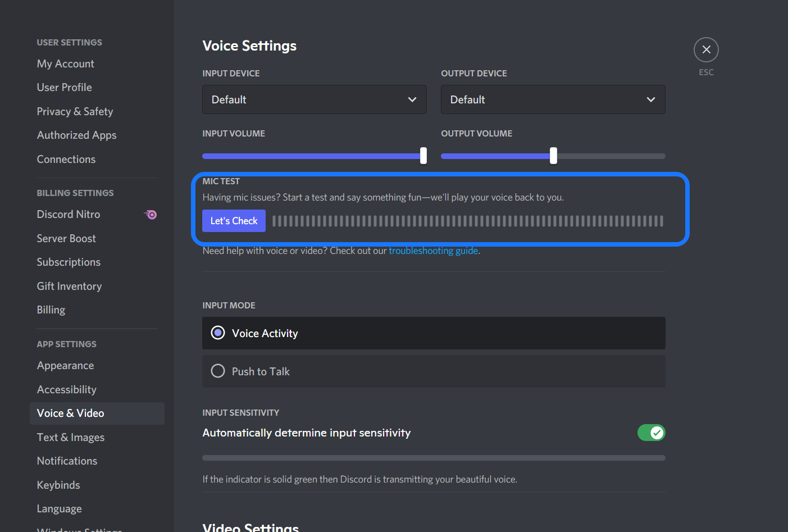Click the Output Volume slider handle
Screen dimensions: 788x532
(x=553, y=156)
